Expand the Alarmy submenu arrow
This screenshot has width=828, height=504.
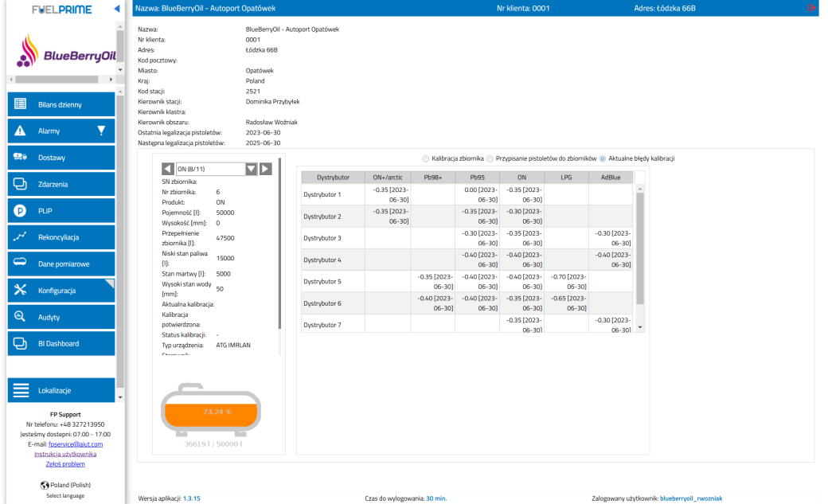coord(101,131)
